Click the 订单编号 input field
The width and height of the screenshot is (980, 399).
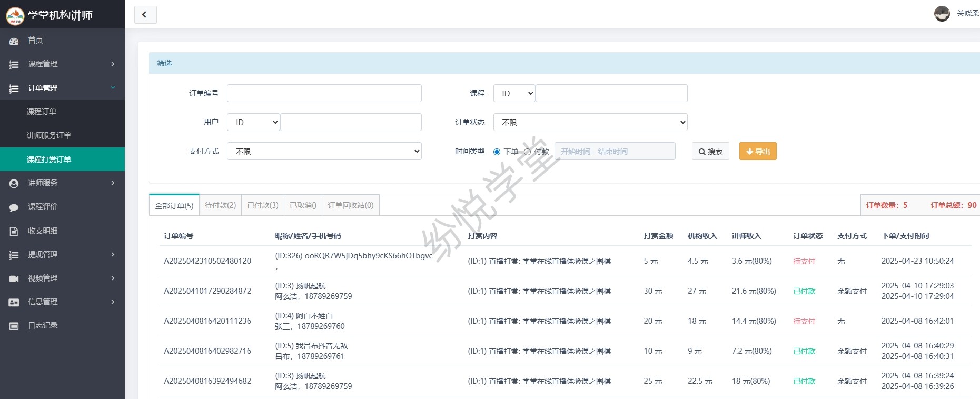[x=324, y=93]
